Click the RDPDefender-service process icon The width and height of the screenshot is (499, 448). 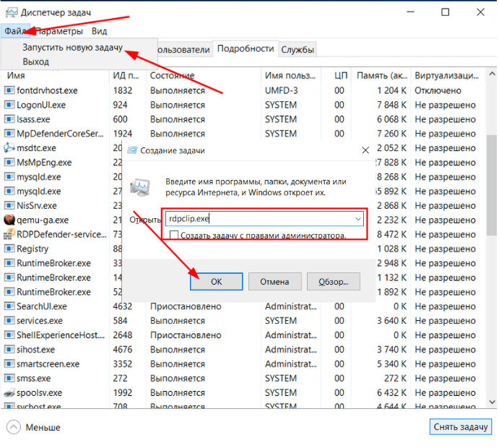[9, 235]
